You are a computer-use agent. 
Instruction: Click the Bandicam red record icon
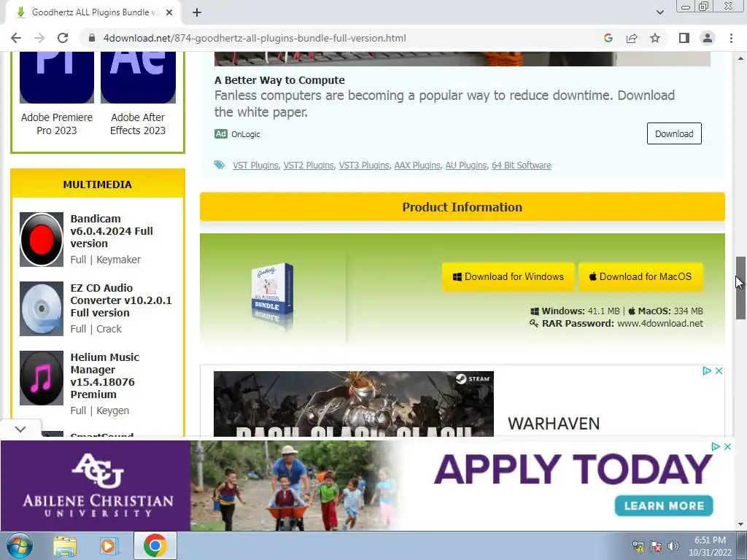tap(42, 239)
